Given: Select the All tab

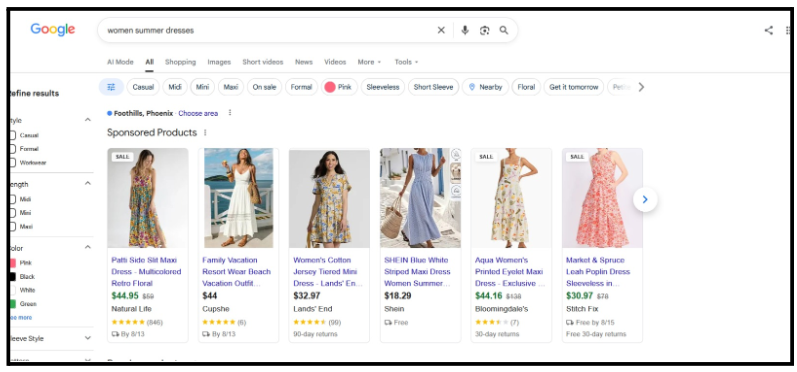Looking at the screenshot, I should click(x=149, y=62).
